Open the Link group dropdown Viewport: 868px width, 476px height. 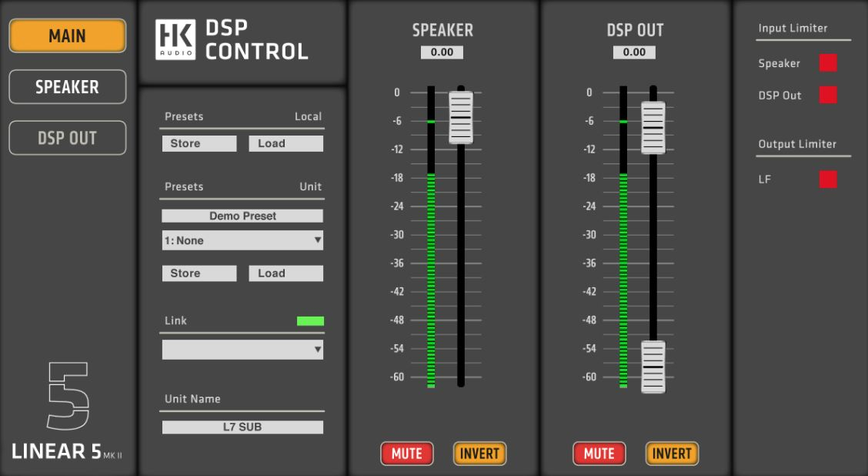point(242,350)
